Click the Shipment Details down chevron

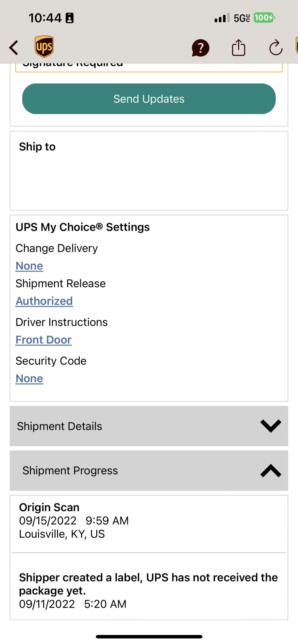click(271, 426)
